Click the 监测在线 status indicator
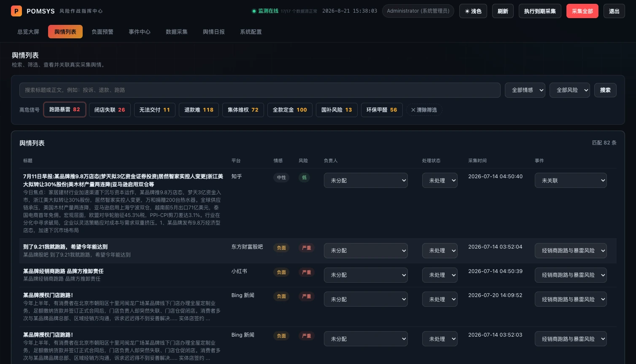636x364 pixels. coord(265,11)
